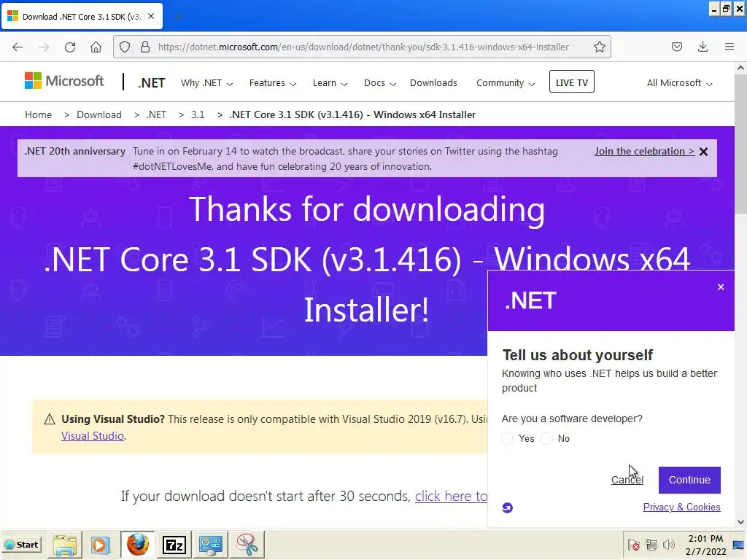Expand the Why .NET menu
This screenshot has width=747, height=560.
point(206,83)
